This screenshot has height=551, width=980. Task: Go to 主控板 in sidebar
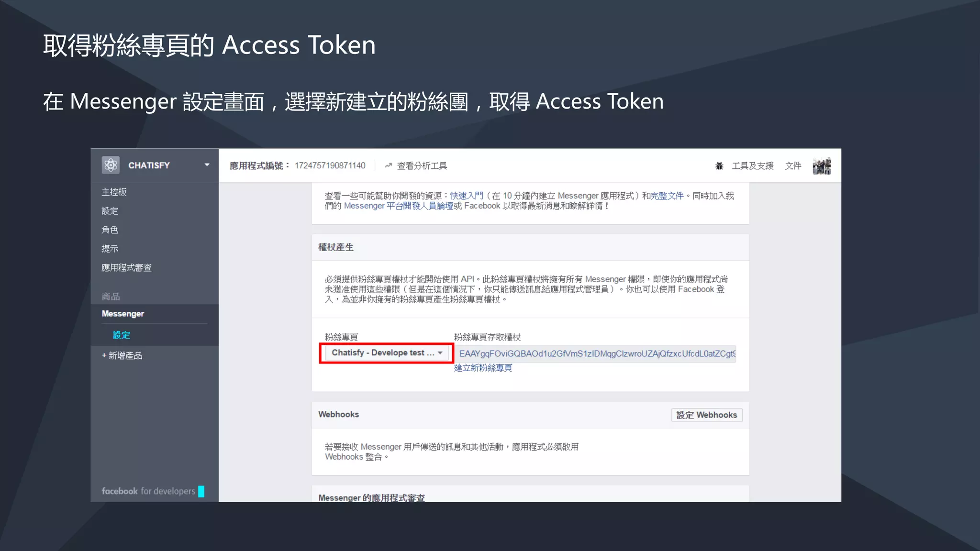tap(114, 192)
